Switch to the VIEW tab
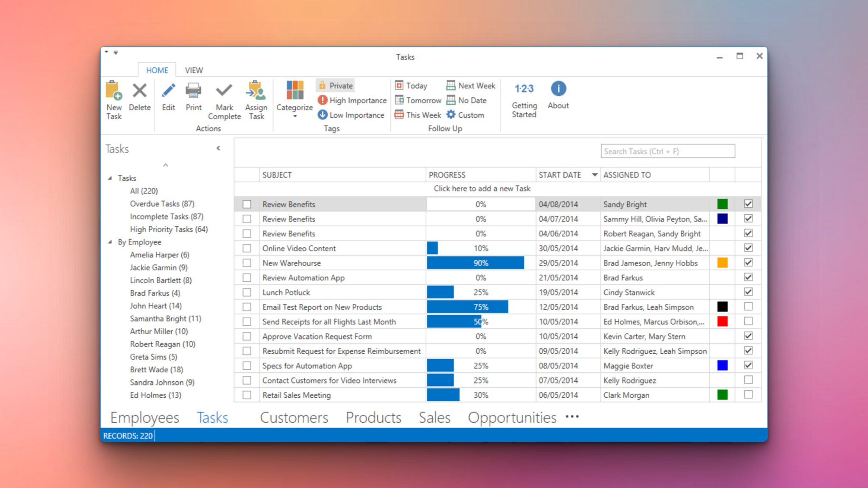The width and height of the screenshot is (868, 488). [194, 70]
